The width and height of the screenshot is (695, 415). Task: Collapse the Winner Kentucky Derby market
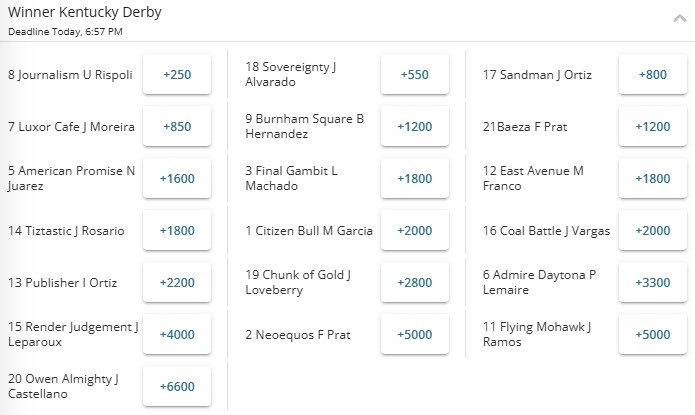pos(679,16)
